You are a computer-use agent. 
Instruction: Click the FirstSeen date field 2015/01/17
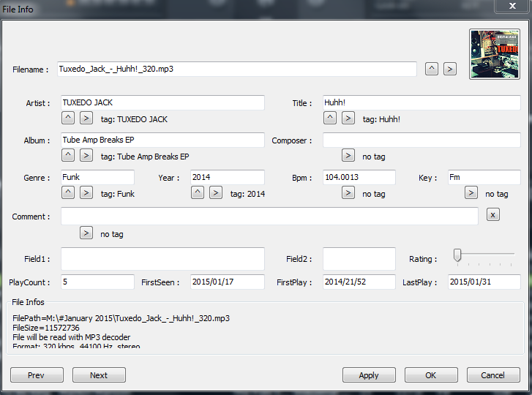228,282
